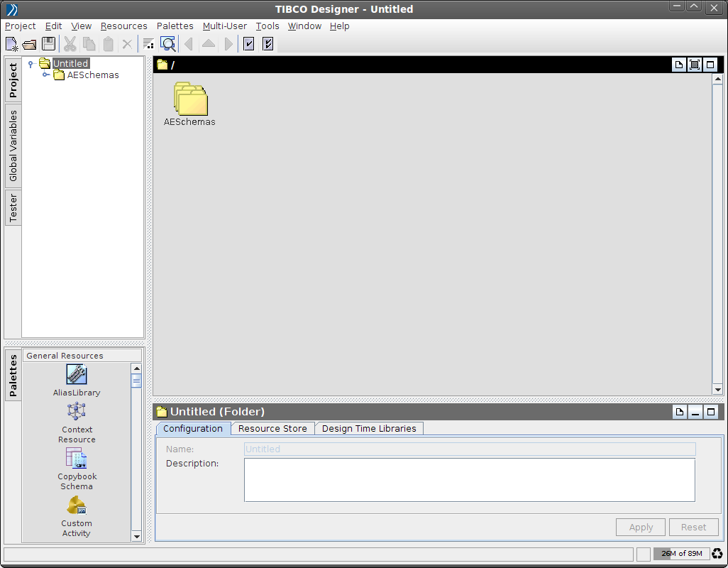This screenshot has height=568, width=728.
Task: Click the magnifier search icon in toolbar
Action: click(168, 44)
